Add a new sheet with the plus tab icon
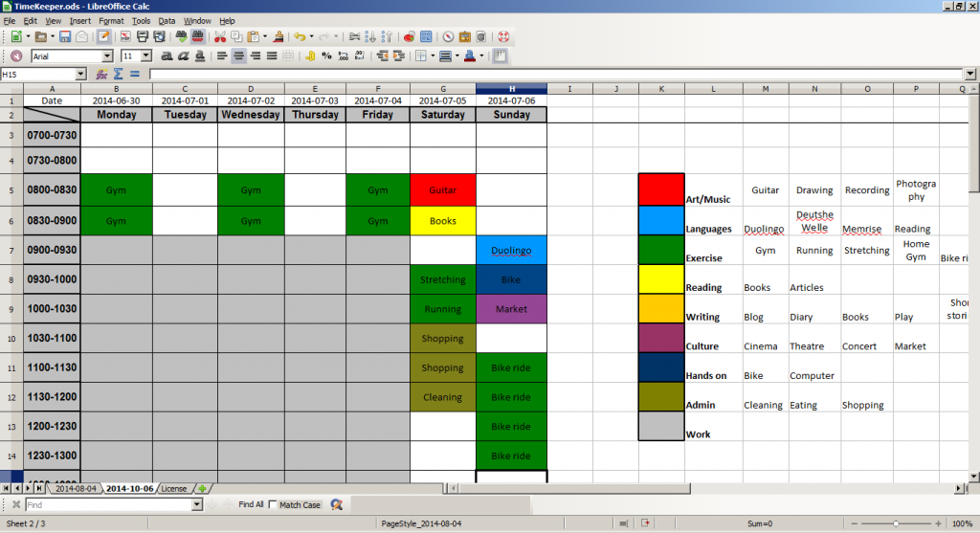This screenshot has width=980, height=533. pyautogui.click(x=202, y=488)
